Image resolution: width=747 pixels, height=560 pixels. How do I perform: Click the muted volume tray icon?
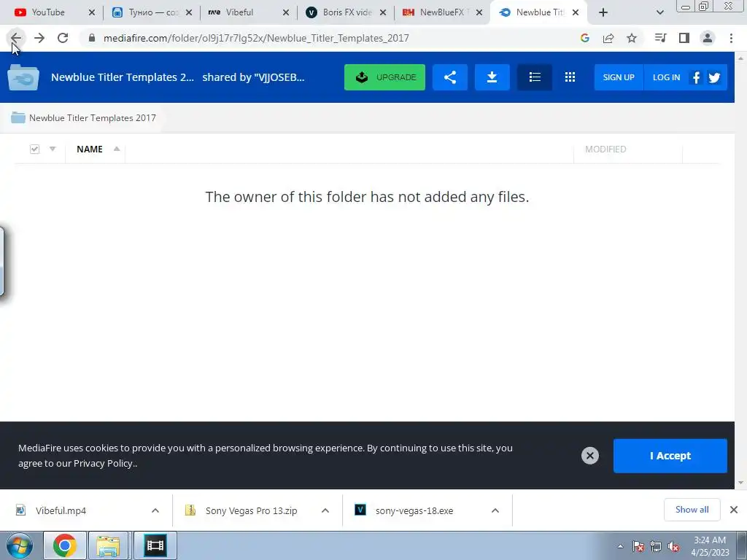coord(673,547)
